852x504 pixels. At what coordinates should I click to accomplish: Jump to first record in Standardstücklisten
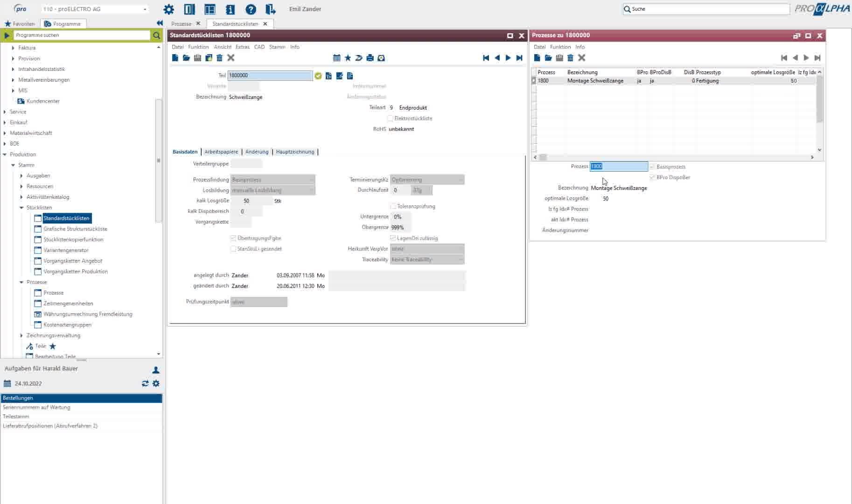pos(486,58)
